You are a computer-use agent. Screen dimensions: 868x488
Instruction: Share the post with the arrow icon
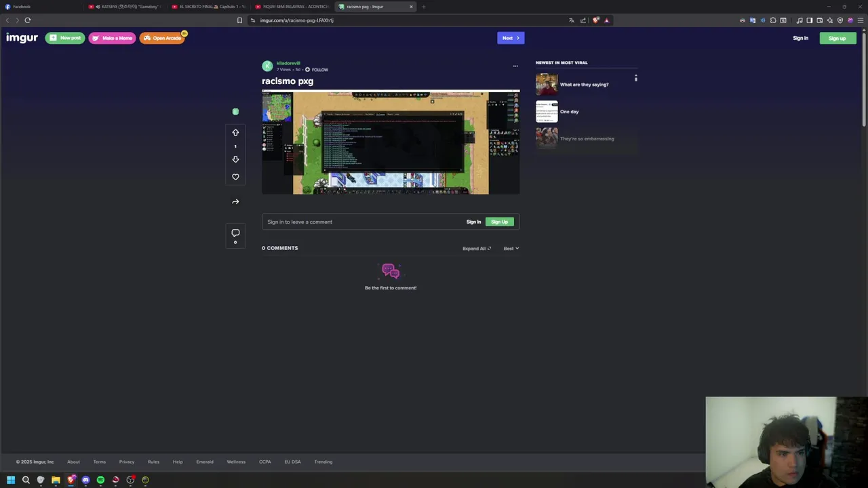point(235,201)
